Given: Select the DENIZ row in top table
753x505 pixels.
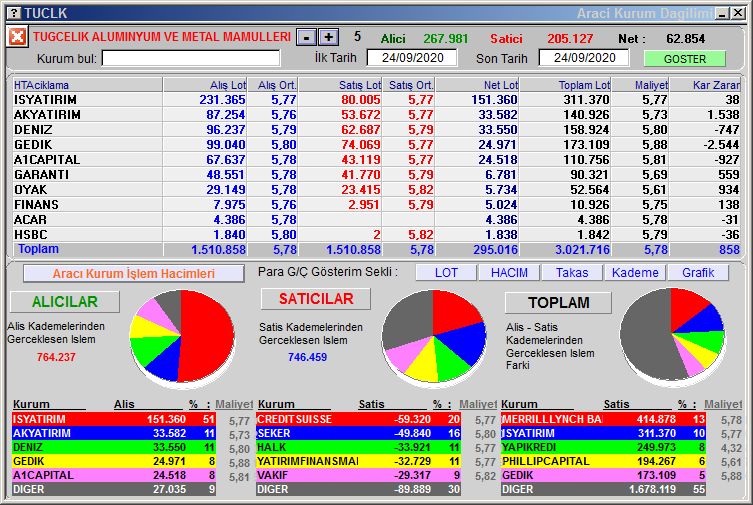Looking at the screenshot, I should pyautogui.click(x=376, y=130).
